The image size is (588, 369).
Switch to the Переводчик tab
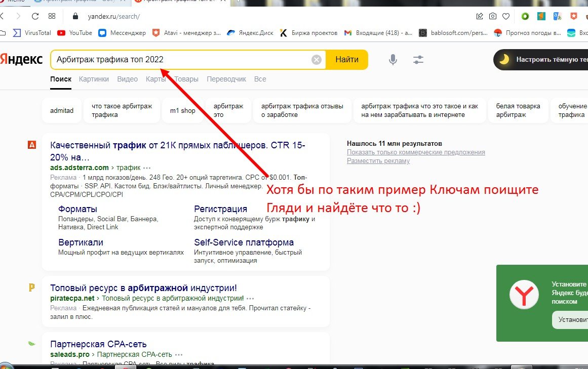coord(226,79)
